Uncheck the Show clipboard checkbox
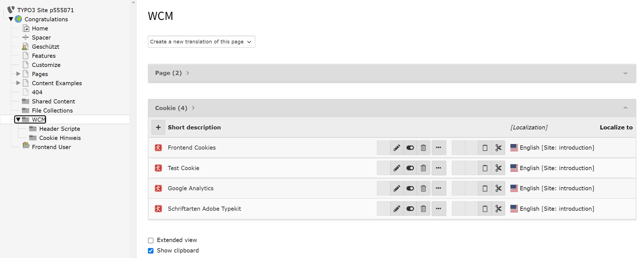The height and width of the screenshot is (258, 644). click(x=151, y=251)
